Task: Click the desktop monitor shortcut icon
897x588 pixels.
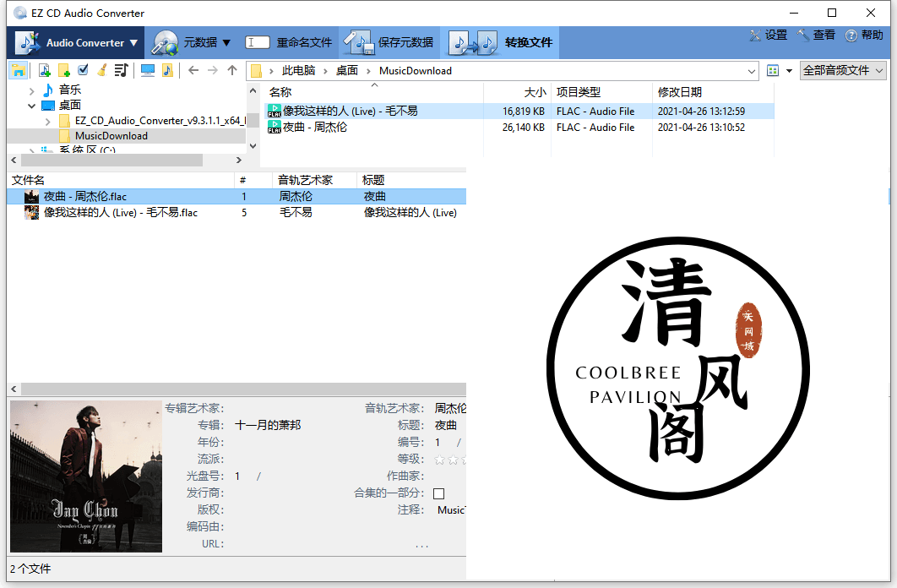Action: pyautogui.click(x=148, y=70)
